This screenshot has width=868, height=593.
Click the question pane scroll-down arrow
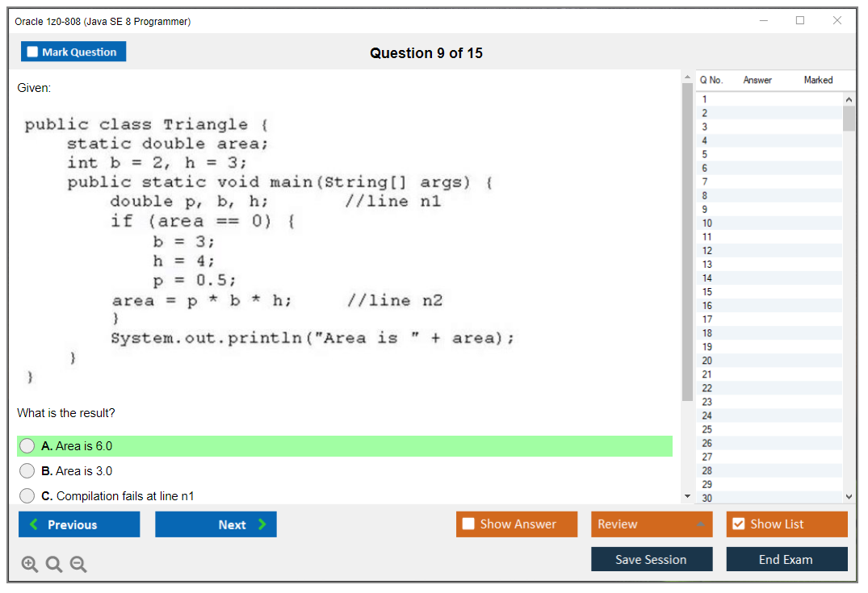[x=687, y=495]
